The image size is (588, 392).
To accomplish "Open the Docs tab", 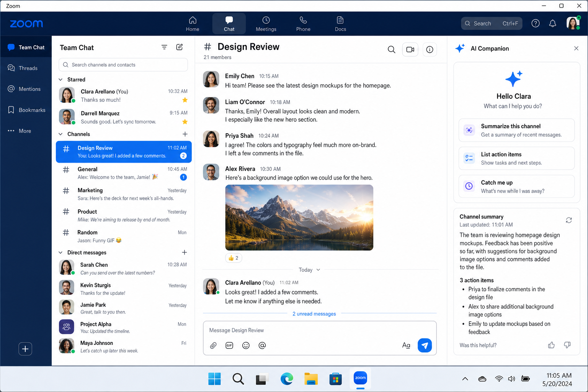I will pyautogui.click(x=340, y=24).
